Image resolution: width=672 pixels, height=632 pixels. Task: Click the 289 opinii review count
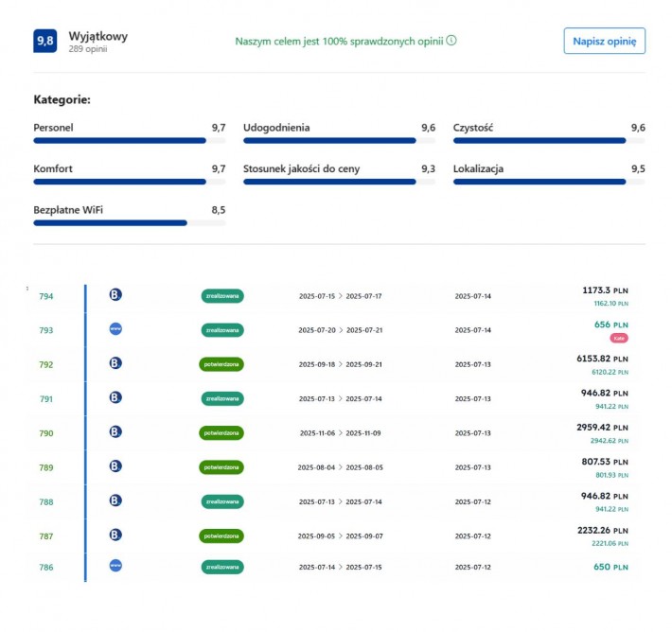(x=88, y=49)
